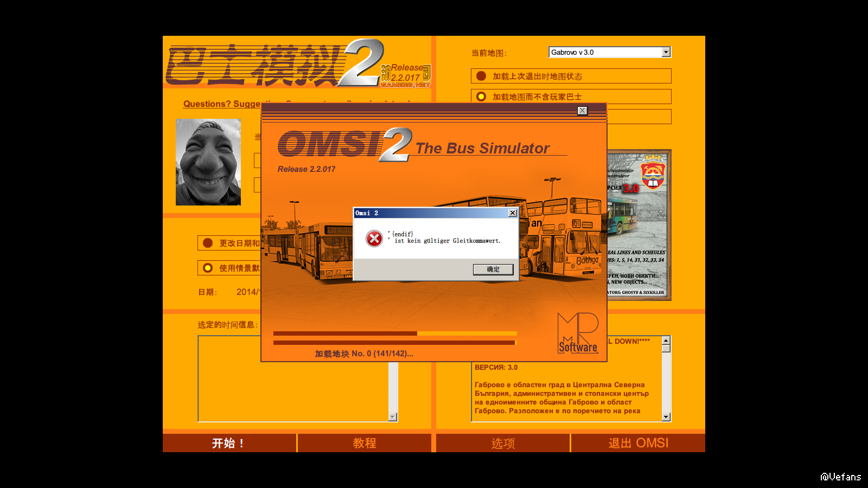Click The Bus Simulator title text
This screenshot has height=488, width=868.
coord(482,148)
